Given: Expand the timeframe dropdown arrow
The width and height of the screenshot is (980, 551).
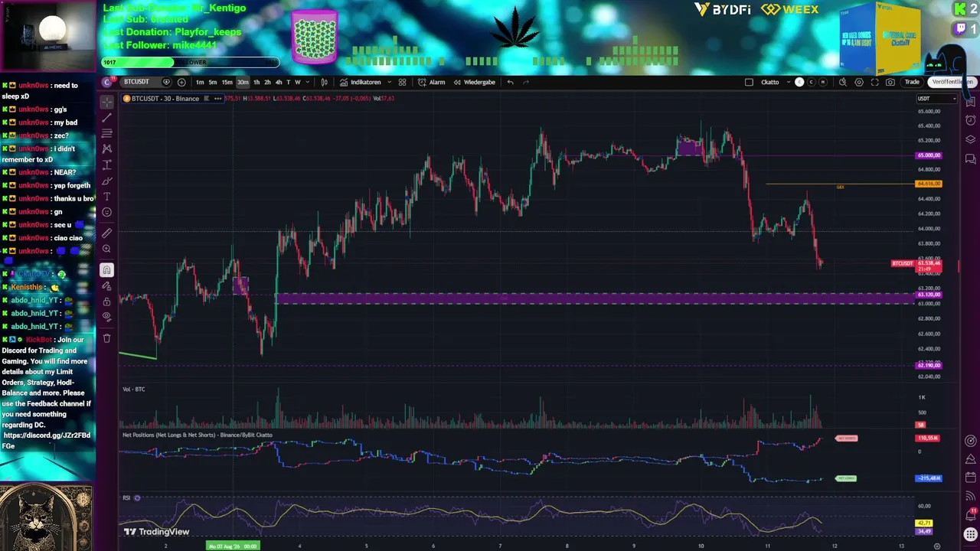Looking at the screenshot, I should [308, 82].
